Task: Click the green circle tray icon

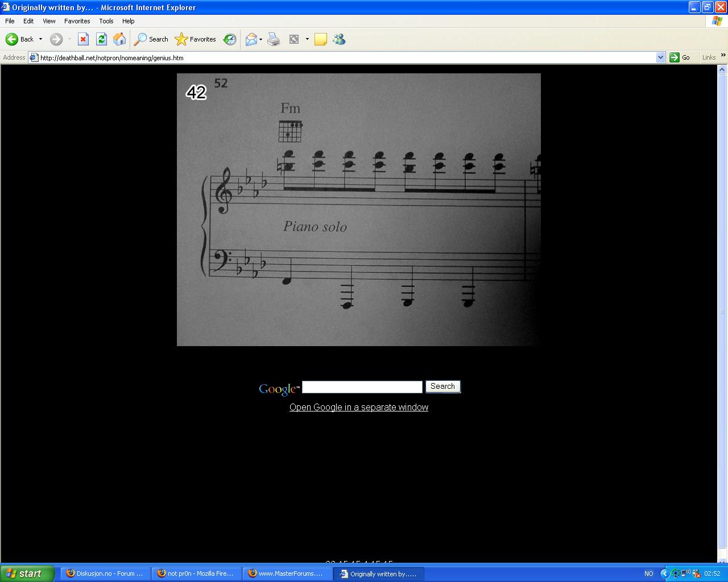Action: [675, 573]
